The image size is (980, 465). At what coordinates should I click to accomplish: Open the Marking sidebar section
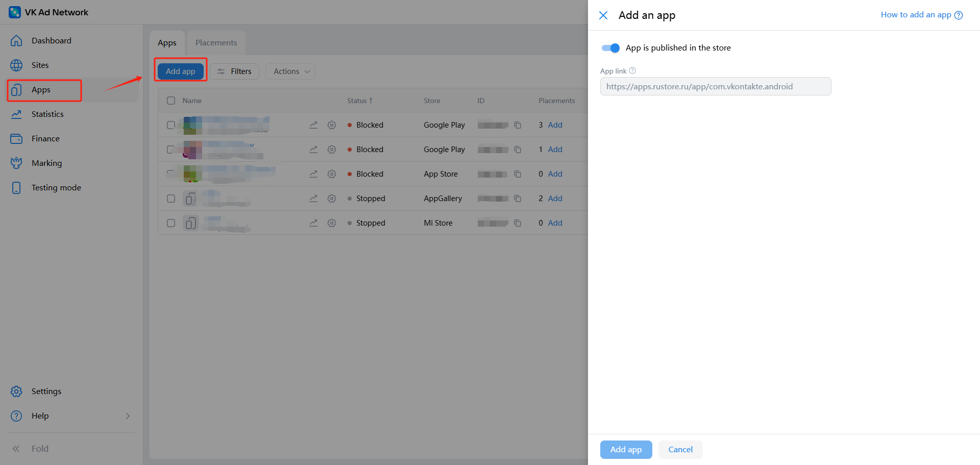coord(46,163)
